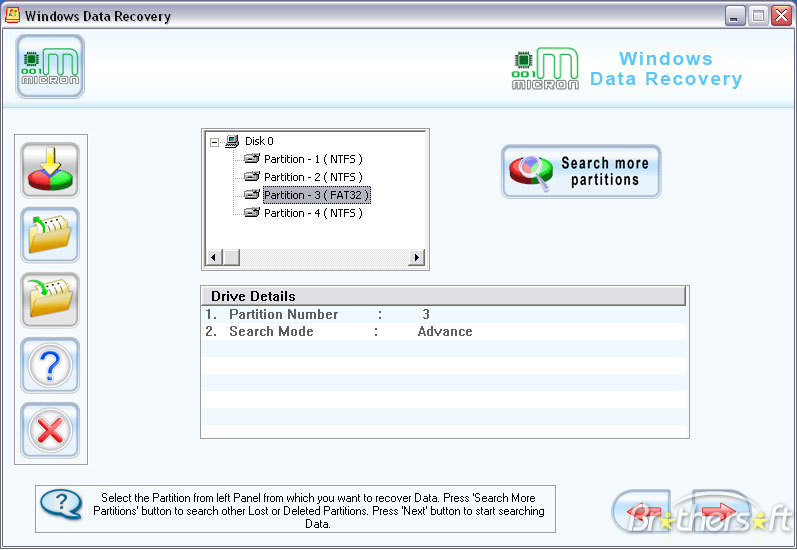Click the computer icon beside Disk 0

click(x=232, y=141)
